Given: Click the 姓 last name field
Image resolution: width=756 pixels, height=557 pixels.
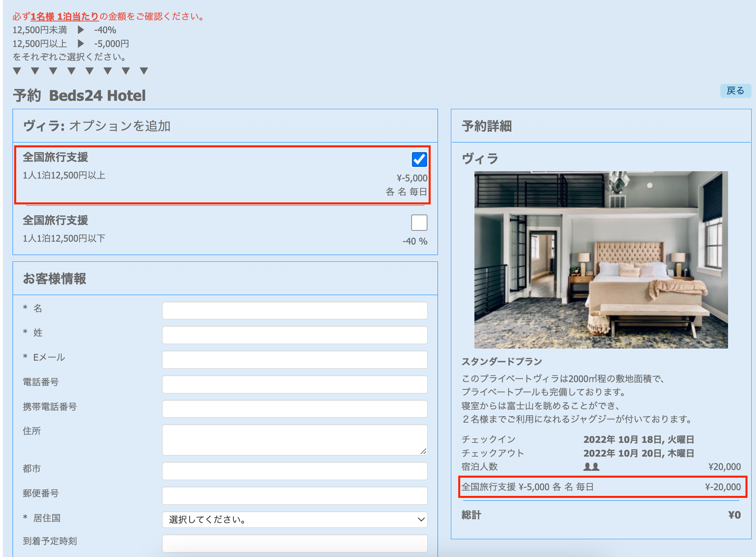Looking at the screenshot, I should tap(295, 335).
